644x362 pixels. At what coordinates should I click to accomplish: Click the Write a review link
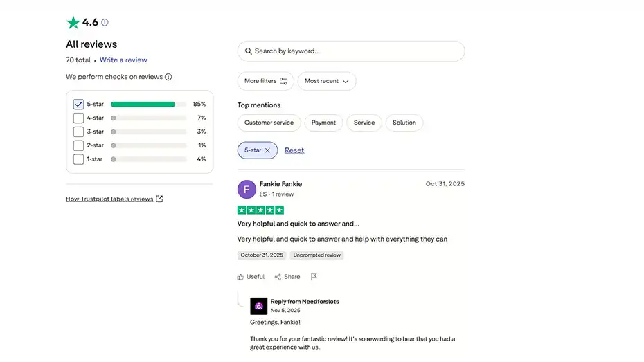click(123, 60)
